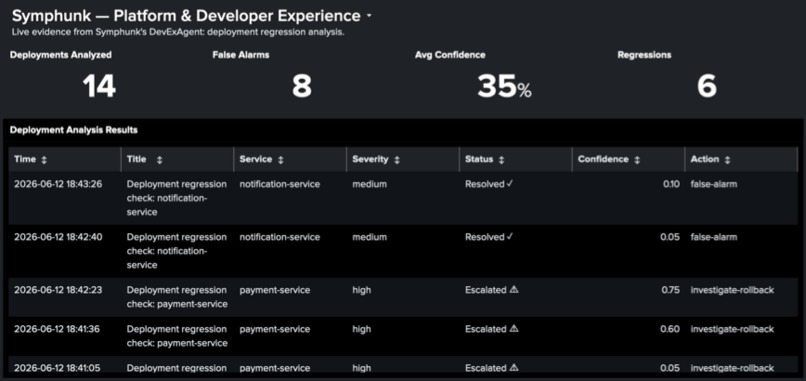
Task: Click Resolved status in the 18:42:40 row
Action: point(489,237)
